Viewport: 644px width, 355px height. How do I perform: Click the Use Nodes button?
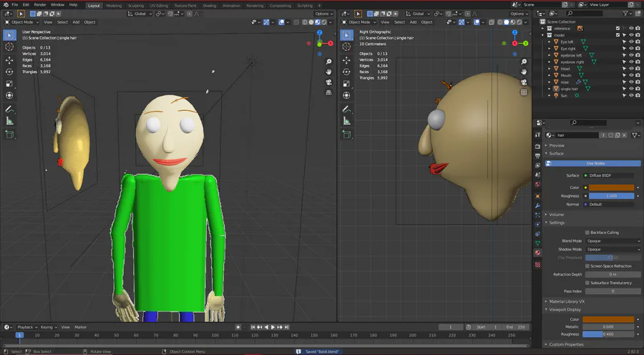coord(595,163)
